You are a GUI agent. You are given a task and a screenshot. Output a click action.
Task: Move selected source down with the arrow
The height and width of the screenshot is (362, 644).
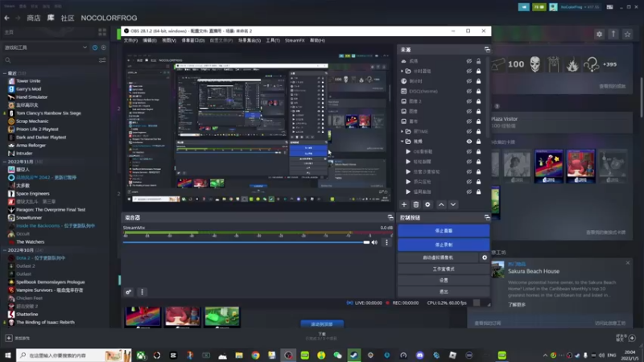[453, 204]
